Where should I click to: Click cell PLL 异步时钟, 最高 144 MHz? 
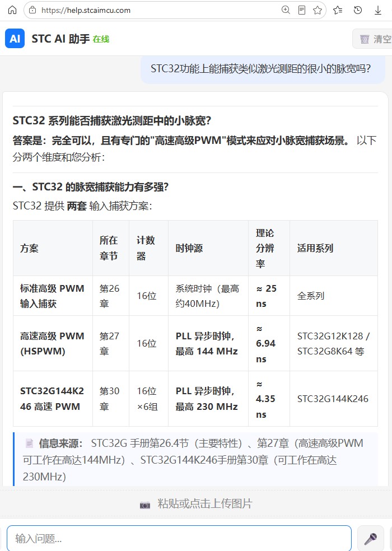(208, 343)
